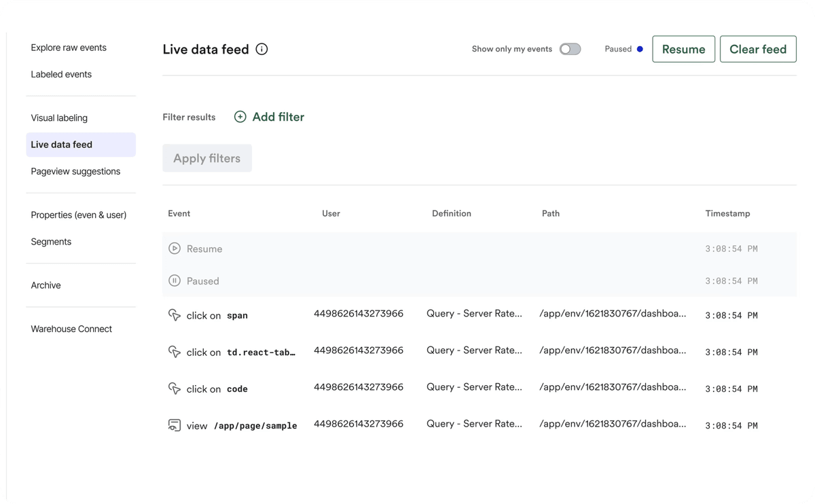Screen dimensions: 815x504
Task: Click the Paused label in feed list
Action: tap(203, 281)
